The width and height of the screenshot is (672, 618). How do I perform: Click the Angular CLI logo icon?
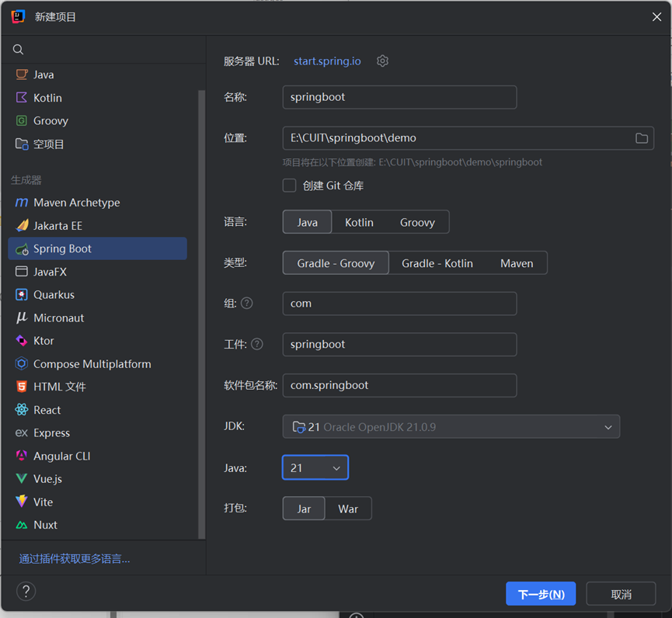pos(22,456)
